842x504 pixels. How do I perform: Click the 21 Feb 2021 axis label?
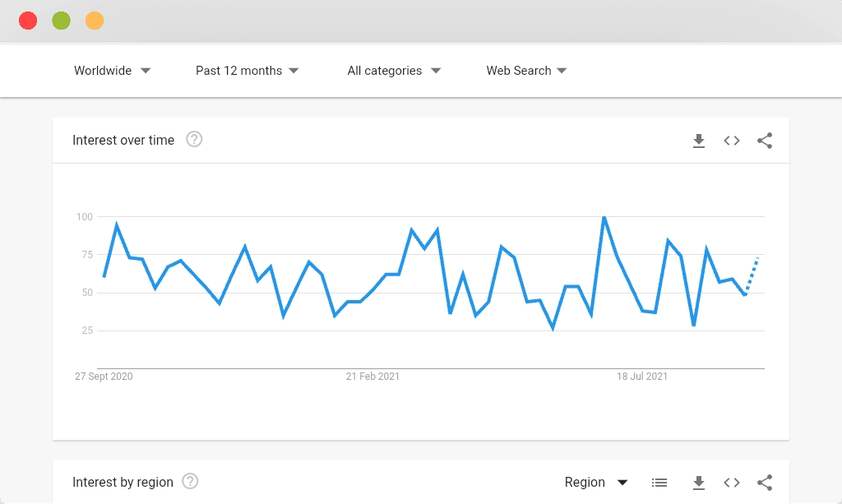click(372, 377)
